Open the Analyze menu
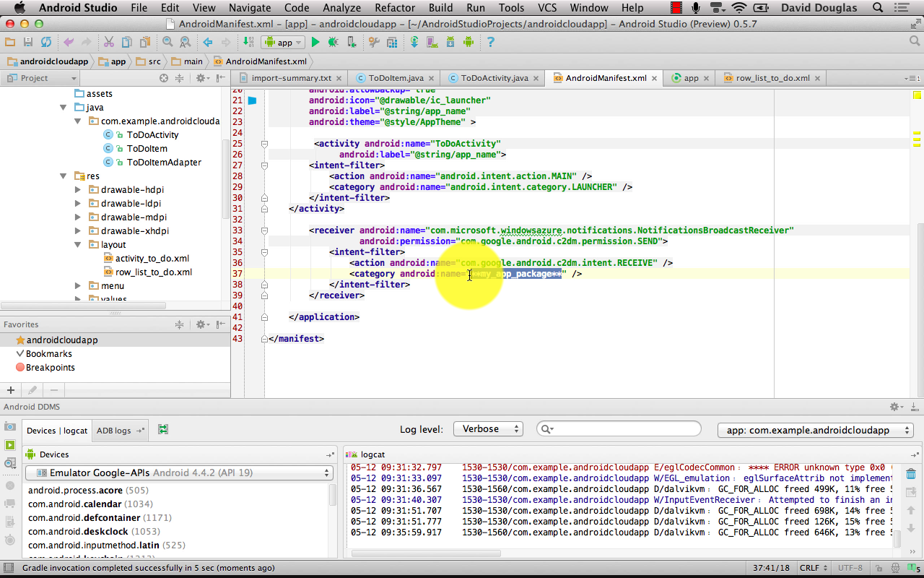Screen dimensions: 924x578 pos(342,8)
